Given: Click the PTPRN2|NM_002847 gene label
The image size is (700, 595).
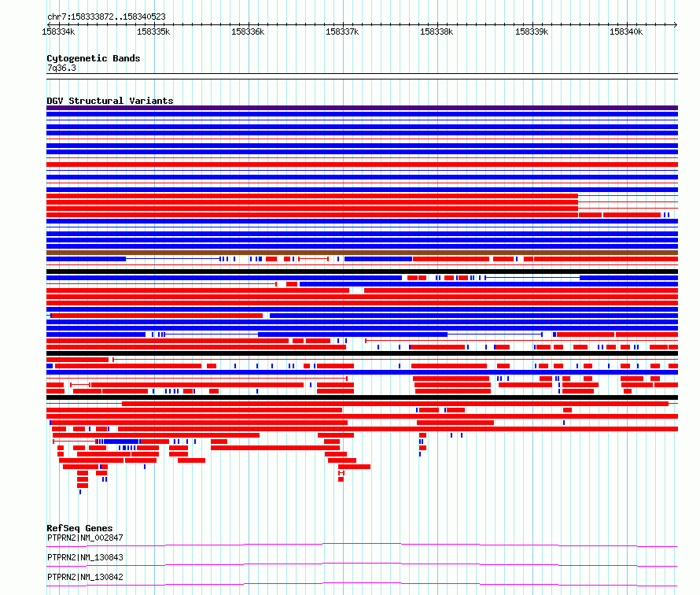Looking at the screenshot, I should click(85, 538).
